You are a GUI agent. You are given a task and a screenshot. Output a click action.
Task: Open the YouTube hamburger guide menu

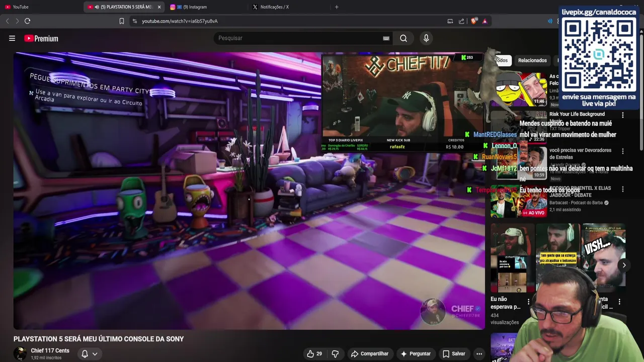coord(12,38)
